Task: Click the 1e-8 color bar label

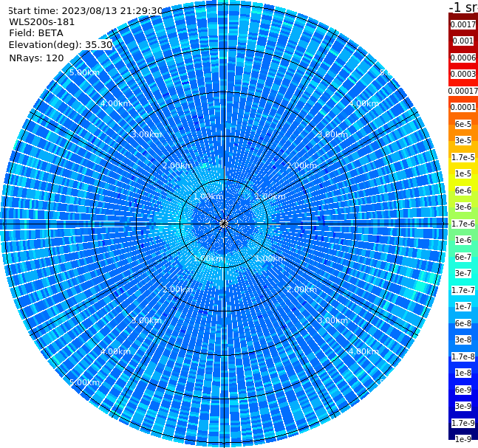Action: tap(463, 373)
